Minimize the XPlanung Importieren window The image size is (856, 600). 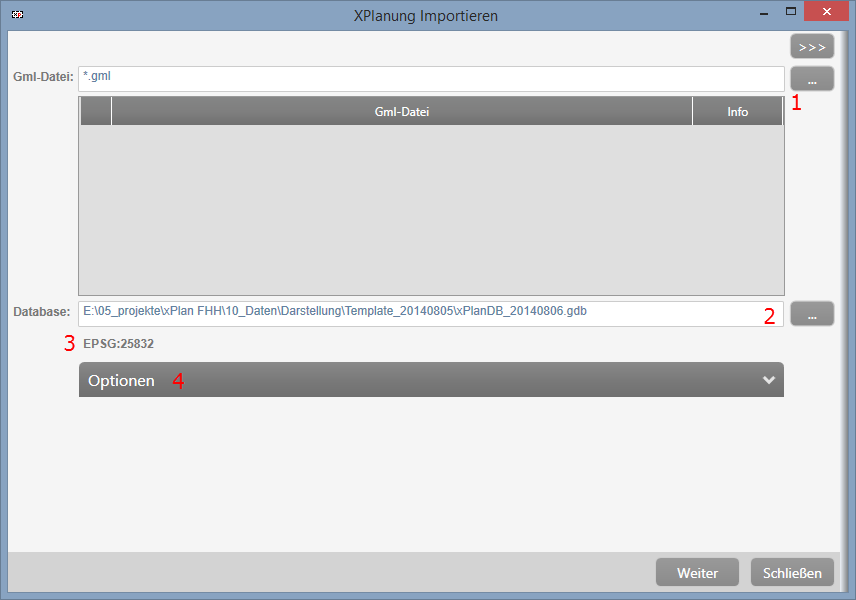coord(763,13)
